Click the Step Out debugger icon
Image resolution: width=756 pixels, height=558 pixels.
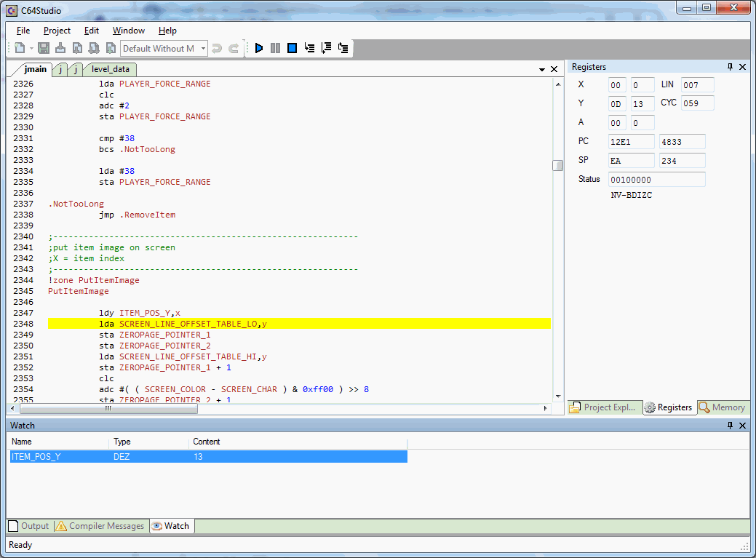point(343,48)
